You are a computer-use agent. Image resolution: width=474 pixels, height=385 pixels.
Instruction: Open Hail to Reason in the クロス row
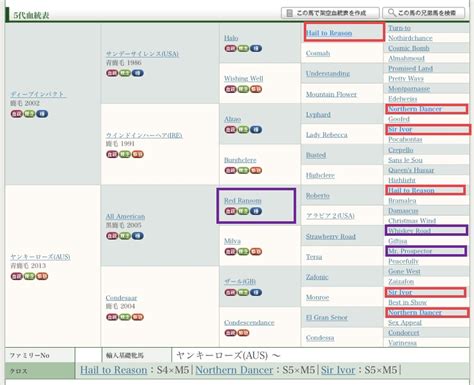point(114,370)
